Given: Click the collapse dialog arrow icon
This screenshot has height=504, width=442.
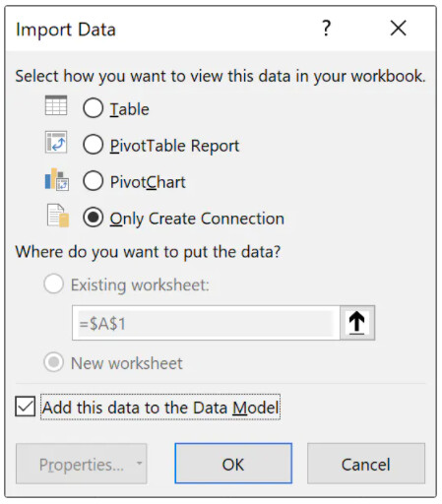Looking at the screenshot, I should click(357, 323).
